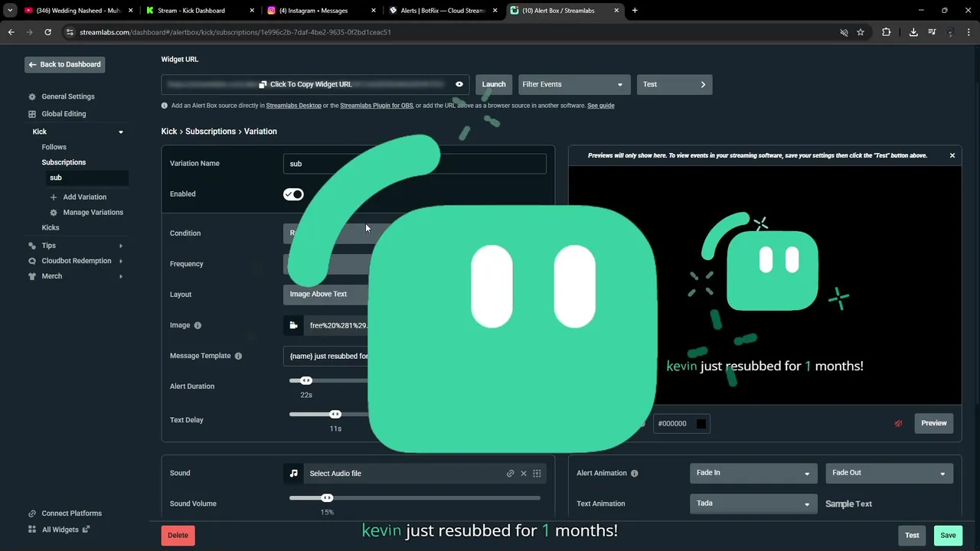Click Back to Dashboard button
Viewport: 980px width, 551px height.
(64, 64)
